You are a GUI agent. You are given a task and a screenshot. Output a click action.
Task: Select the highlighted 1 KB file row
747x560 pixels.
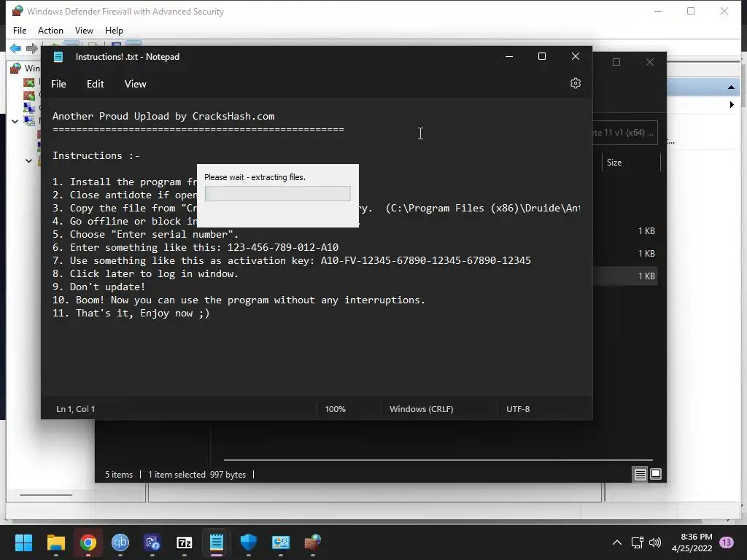pos(625,276)
